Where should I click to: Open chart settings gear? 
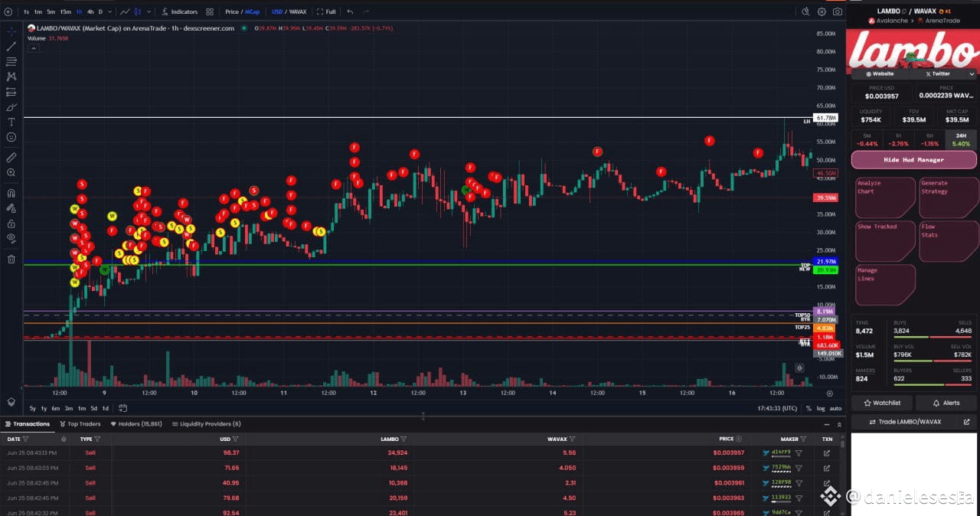click(x=822, y=11)
